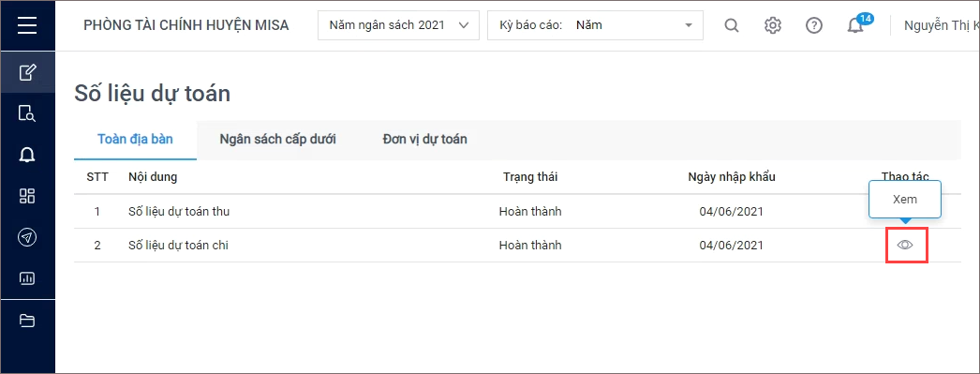Open the folder icon in sidebar
The height and width of the screenshot is (374, 980).
click(x=27, y=321)
